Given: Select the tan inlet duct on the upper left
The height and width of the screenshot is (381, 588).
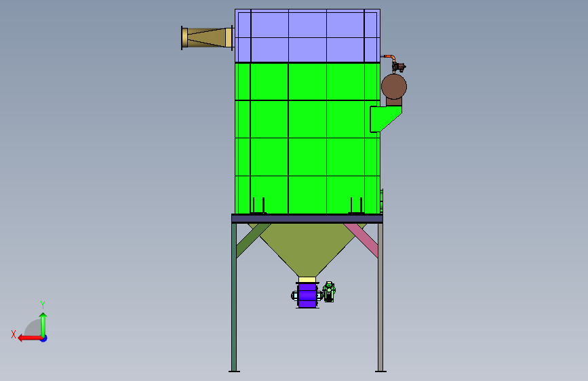Looking at the screenshot, I should click(x=208, y=37).
